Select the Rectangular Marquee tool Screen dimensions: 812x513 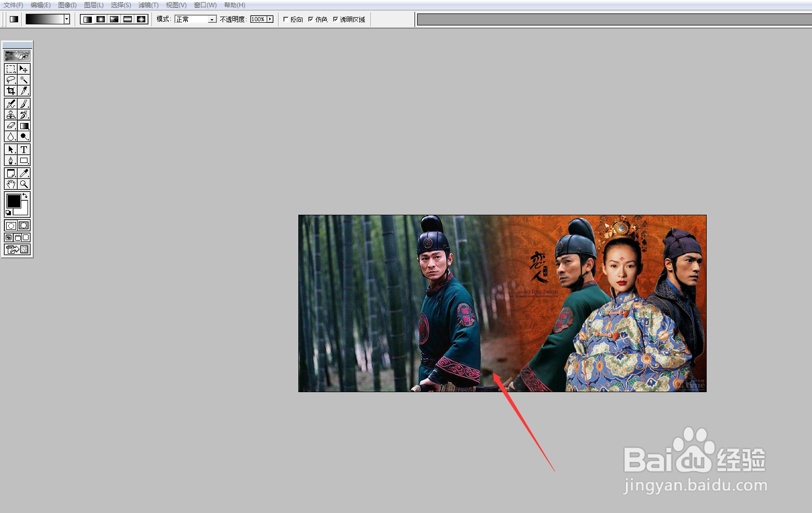11,69
